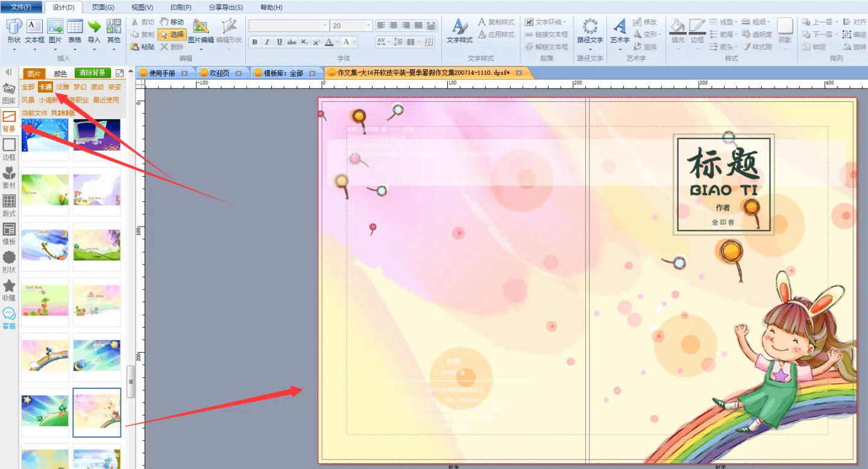Center align text
The width and height of the screenshot is (868, 469).
(x=394, y=25)
